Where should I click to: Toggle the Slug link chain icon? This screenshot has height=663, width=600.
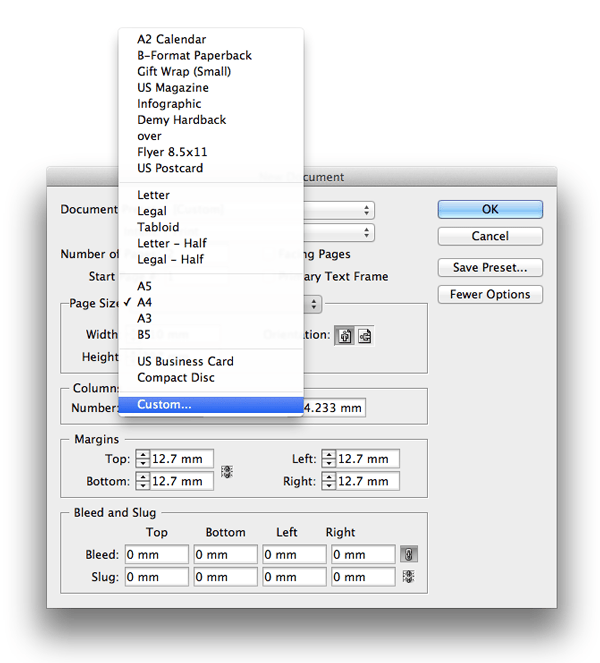(408, 576)
